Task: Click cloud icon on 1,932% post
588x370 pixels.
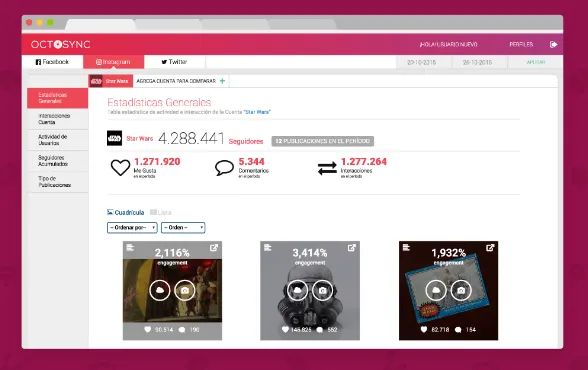Action: point(436,290)
